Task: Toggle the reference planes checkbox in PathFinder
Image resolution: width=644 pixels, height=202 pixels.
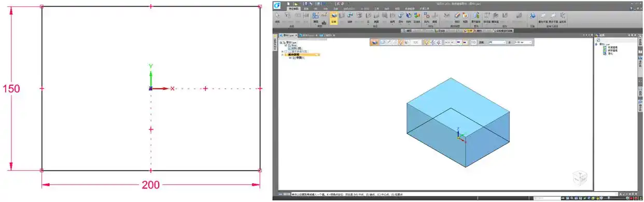Action: tap(286, 51)
